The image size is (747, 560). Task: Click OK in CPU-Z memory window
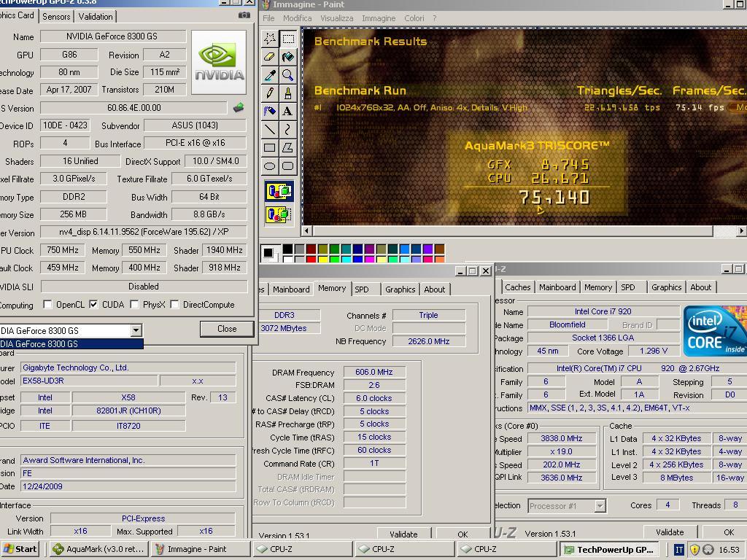(462, 534)
